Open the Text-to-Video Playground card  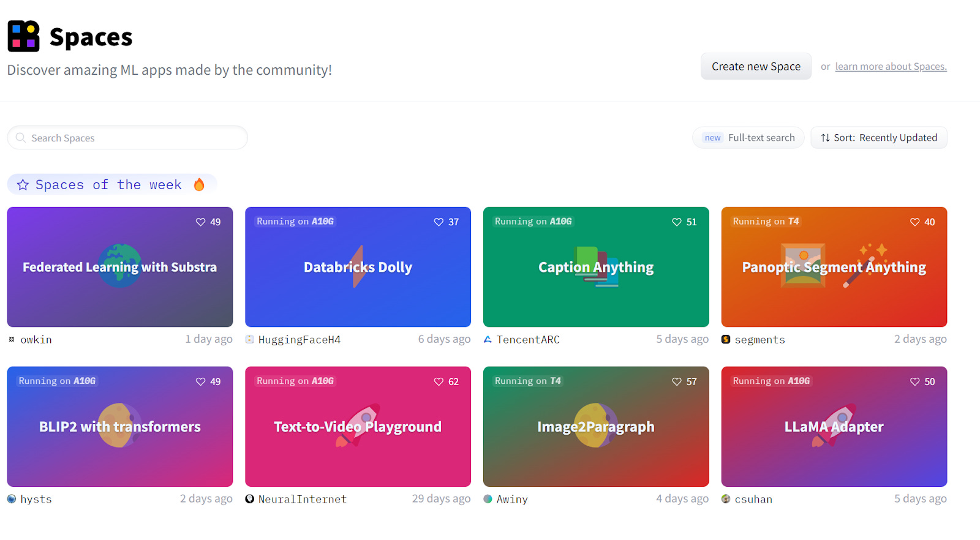[x=358, y=427]
